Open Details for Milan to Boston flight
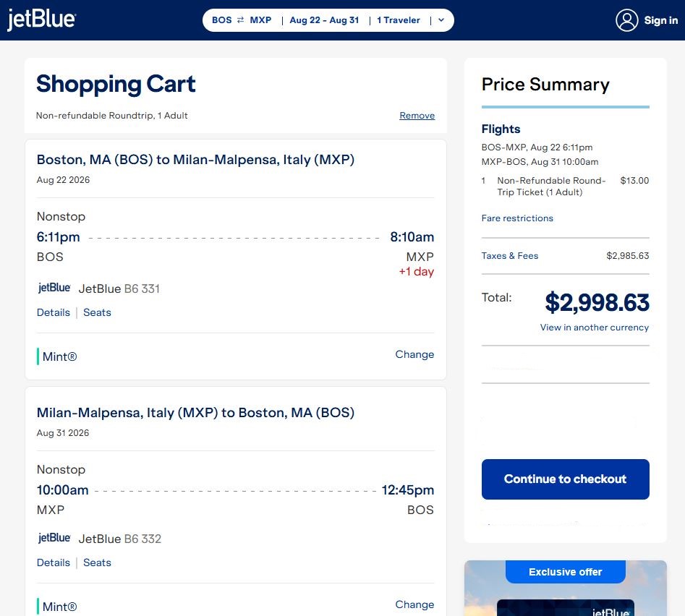 54,562
